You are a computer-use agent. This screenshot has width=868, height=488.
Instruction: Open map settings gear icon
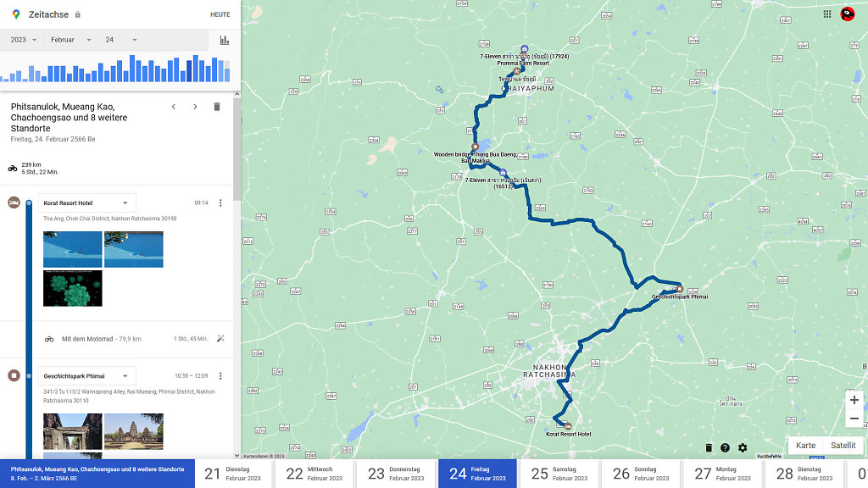click(x=743, y=447)
